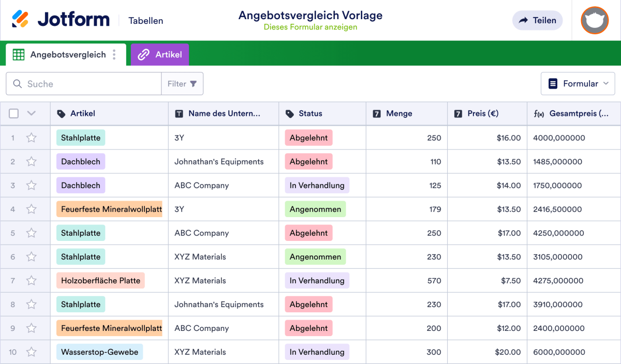Click the magnifier icon in the search bar

coord(17,83)
